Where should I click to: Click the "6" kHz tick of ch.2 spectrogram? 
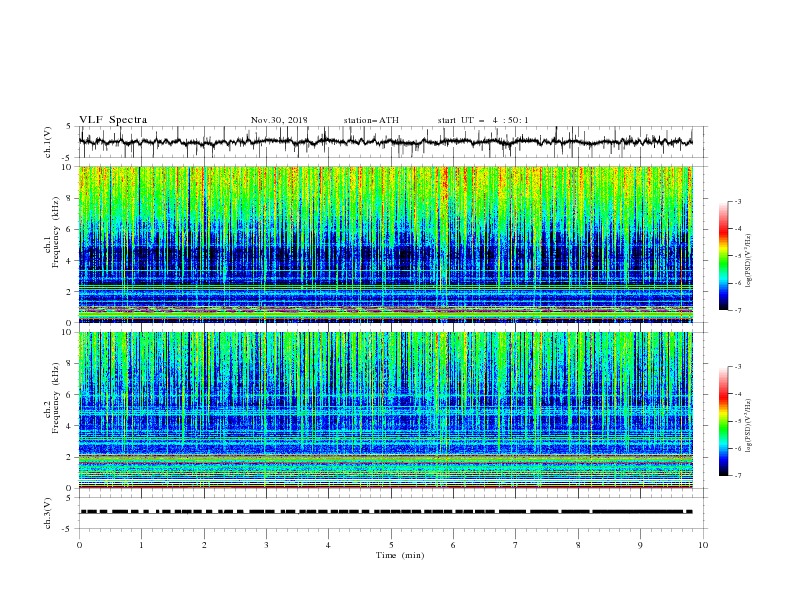click(x=70, y=395)
